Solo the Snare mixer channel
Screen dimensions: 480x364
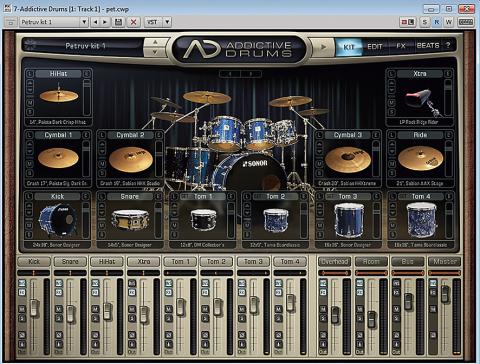pos(58,318)
